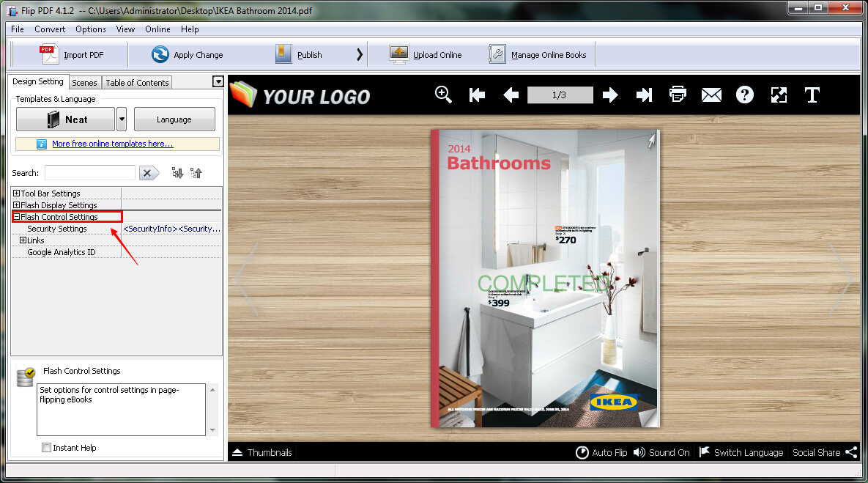Image resolution: width=868 pixels, height=483 pixels.
Task: Expand the Links node
Action: (23, 240)
